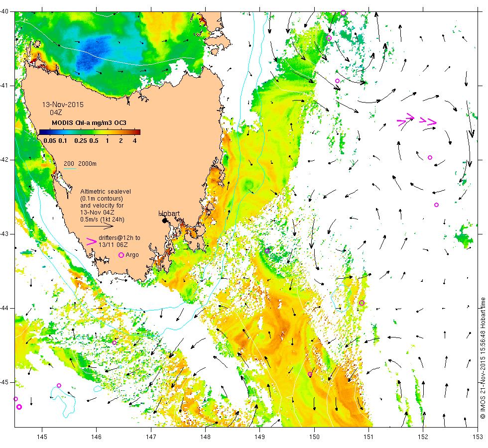The width and height of the screenshot is (488, 448).
Task: Click the Argo float circle near 150.3E, 40.4S
Action: tap(329, 38)
